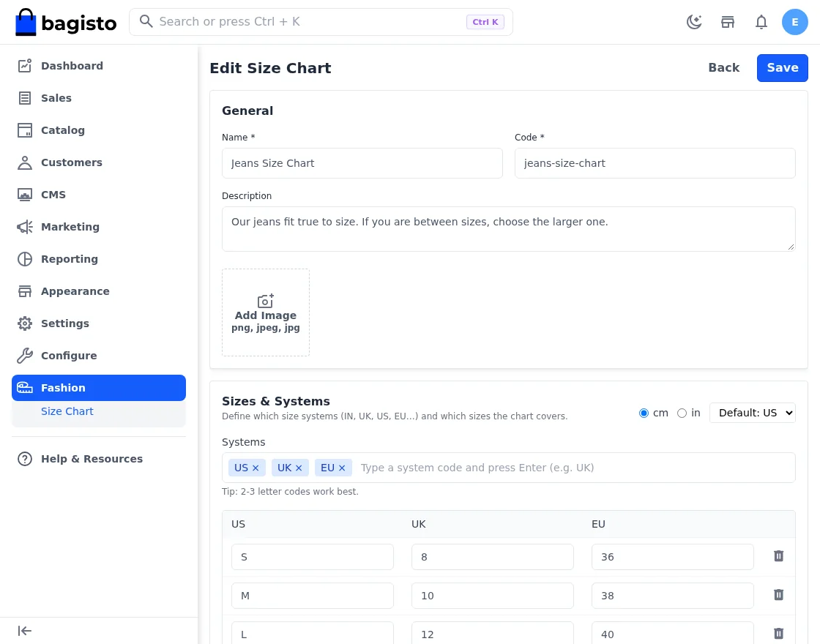Viewport: 820px width, 644px height.
Task: Edit the EU size 38 field
Action: 673,596
